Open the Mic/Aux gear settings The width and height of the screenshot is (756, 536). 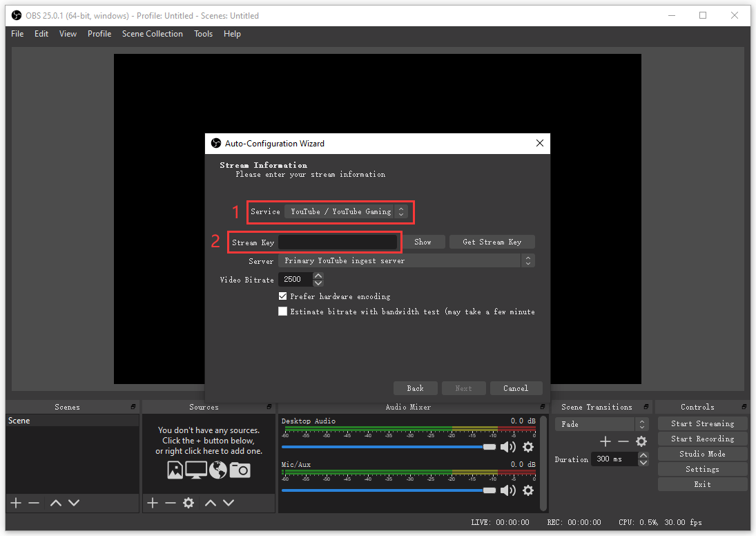coord(528,490)
